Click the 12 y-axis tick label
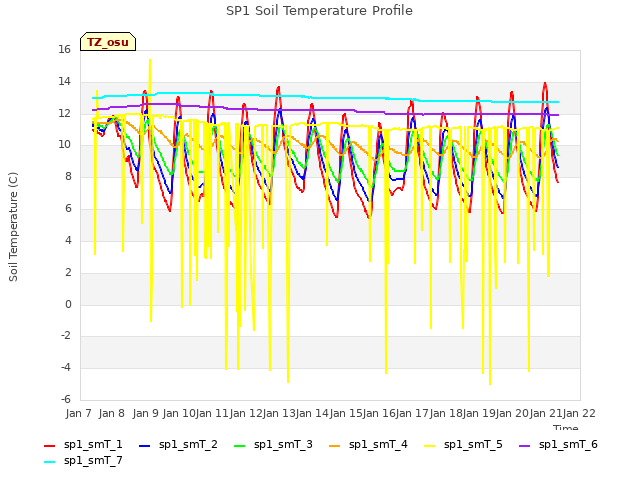The image size is (640, 480). 64,113
